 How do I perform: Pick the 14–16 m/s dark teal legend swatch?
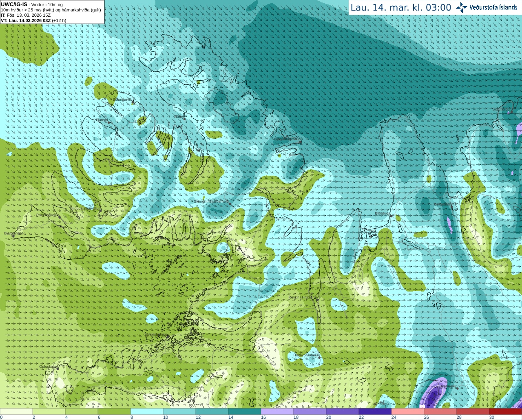pos(245,411)
